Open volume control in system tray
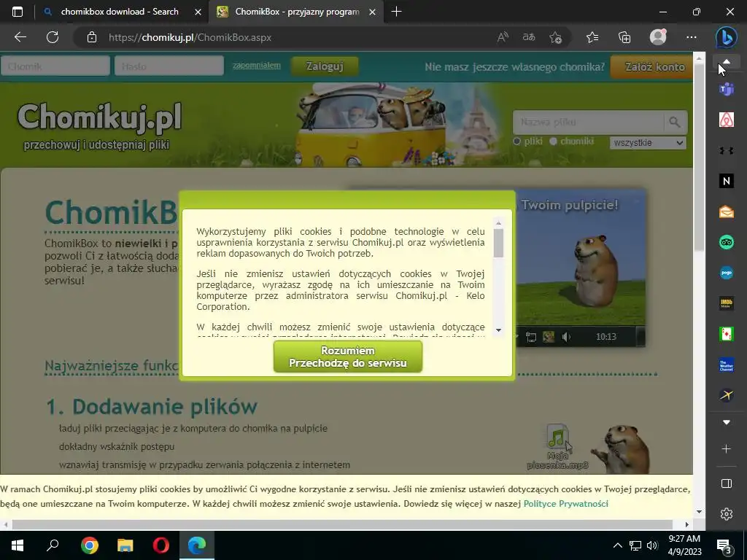 (651, 545)
